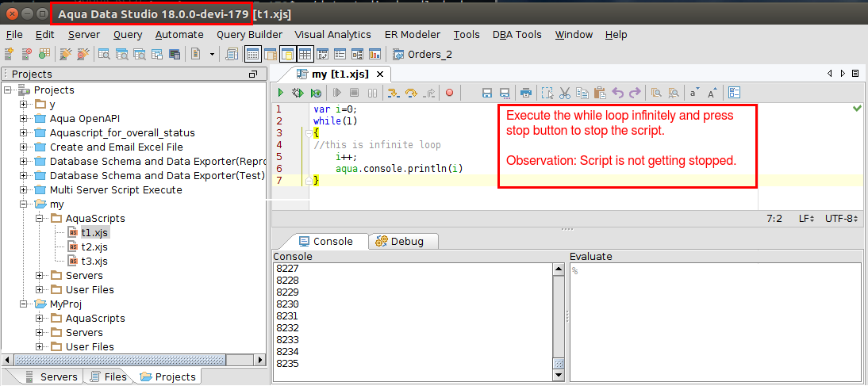
Task: Click inside the Evaluate input area
Action: 715,322
